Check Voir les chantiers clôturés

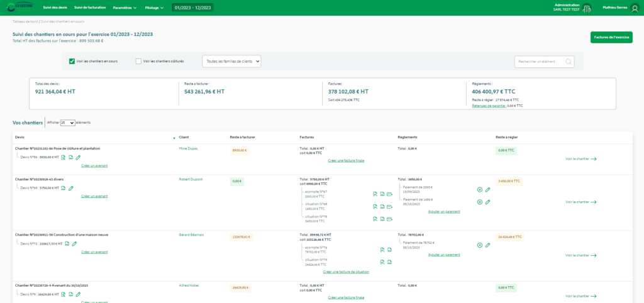pyautogui.click(x=138, y=61)
